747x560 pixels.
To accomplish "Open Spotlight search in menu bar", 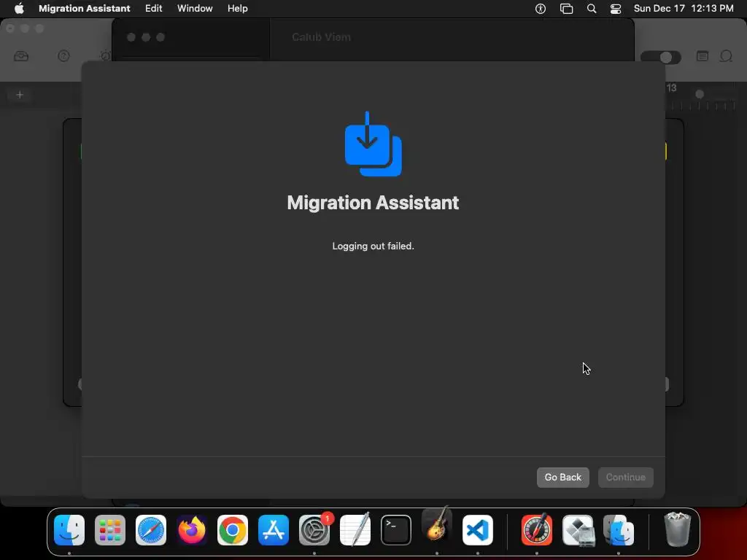I will pos(591,8).
